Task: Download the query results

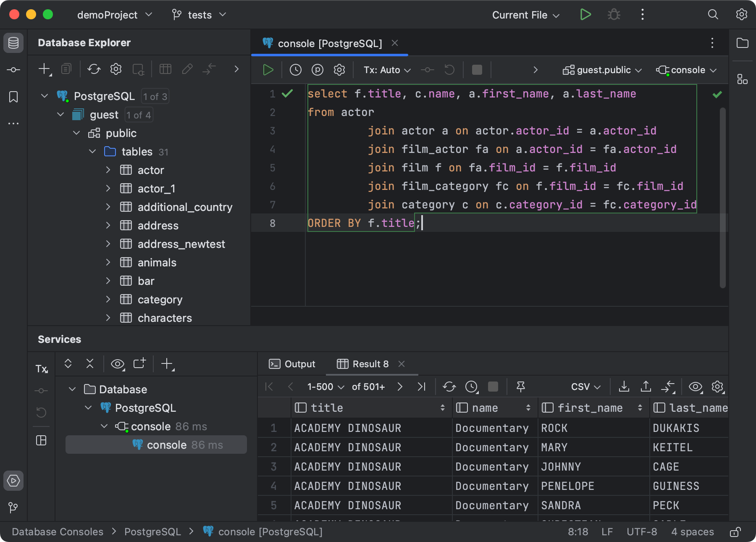Action: point(624,387)
